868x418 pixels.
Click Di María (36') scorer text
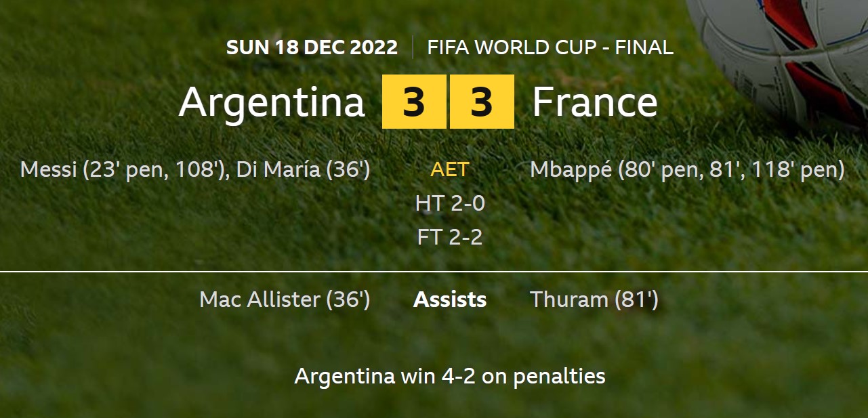[x=303, y=169]
